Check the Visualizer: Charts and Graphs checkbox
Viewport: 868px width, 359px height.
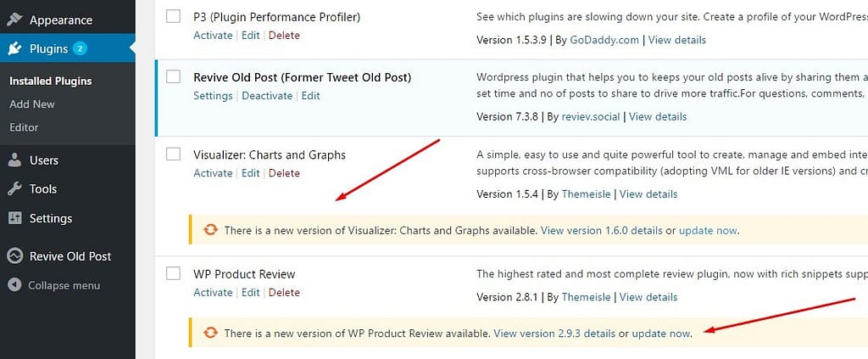174,154
